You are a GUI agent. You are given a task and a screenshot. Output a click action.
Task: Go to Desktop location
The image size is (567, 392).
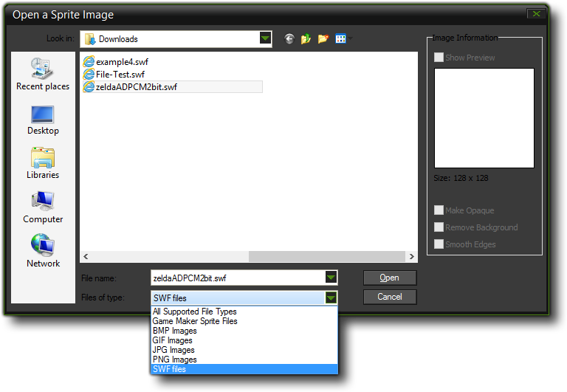click(43, 119)
